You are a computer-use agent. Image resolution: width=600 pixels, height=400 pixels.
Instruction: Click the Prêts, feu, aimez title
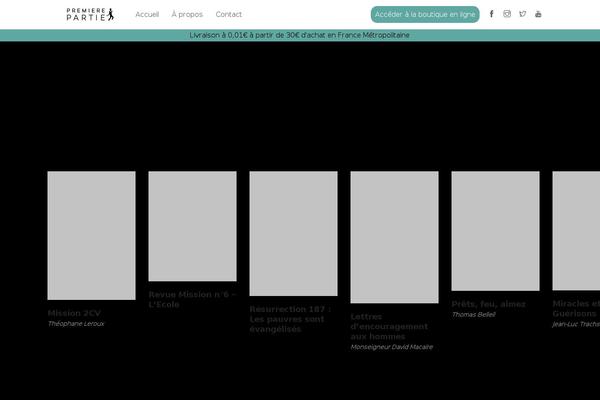click(x=489, y=304)
